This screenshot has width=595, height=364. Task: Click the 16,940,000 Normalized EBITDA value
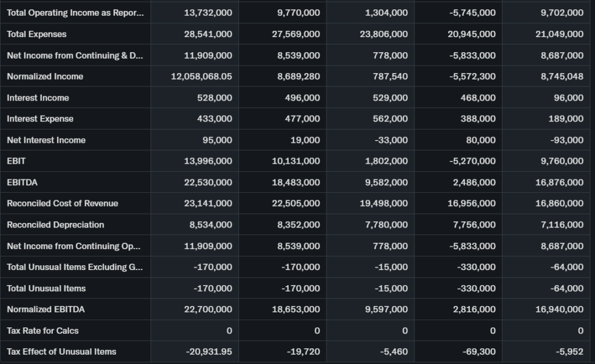click(559, 309)
